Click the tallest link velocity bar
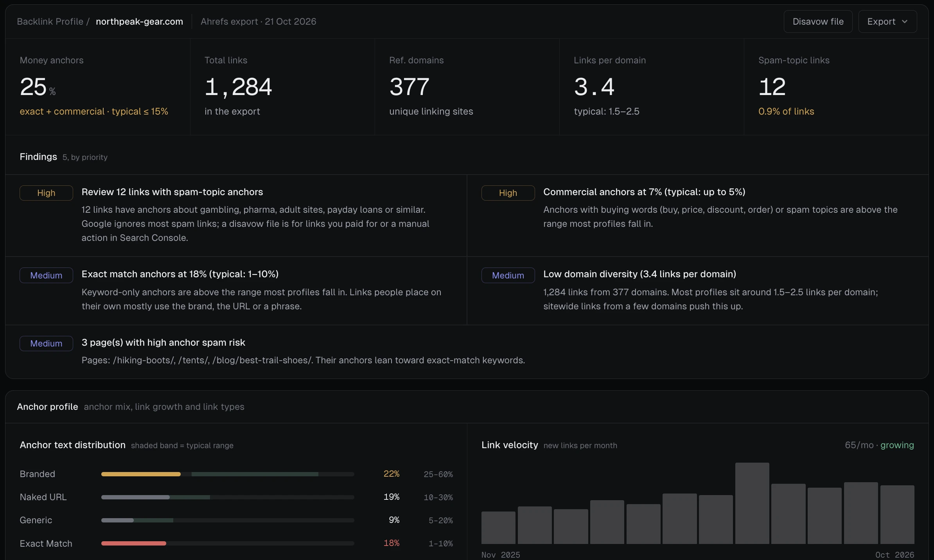934x560 pixels. [752, 503]
